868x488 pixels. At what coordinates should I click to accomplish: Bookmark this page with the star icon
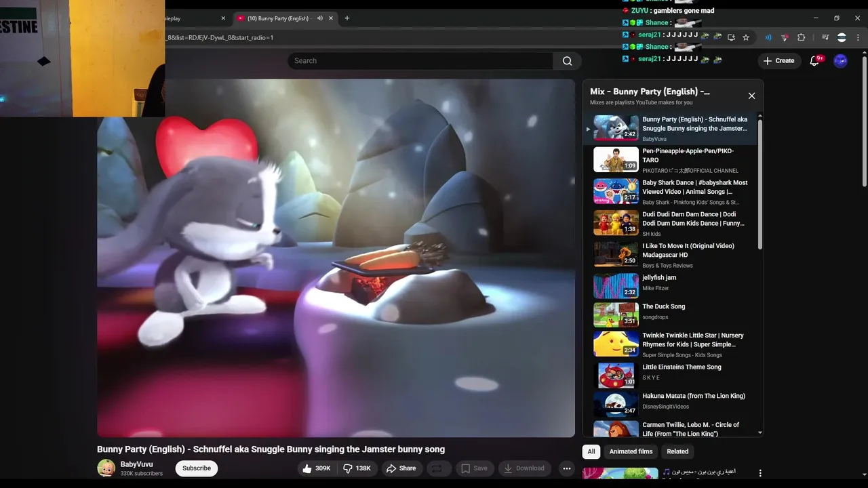coord(746,37)
